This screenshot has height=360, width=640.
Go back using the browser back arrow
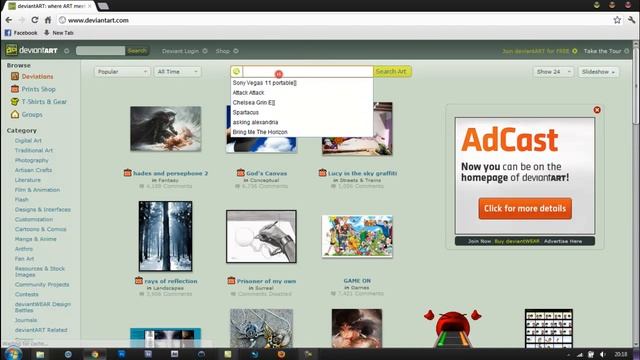[x=9, y=20]
